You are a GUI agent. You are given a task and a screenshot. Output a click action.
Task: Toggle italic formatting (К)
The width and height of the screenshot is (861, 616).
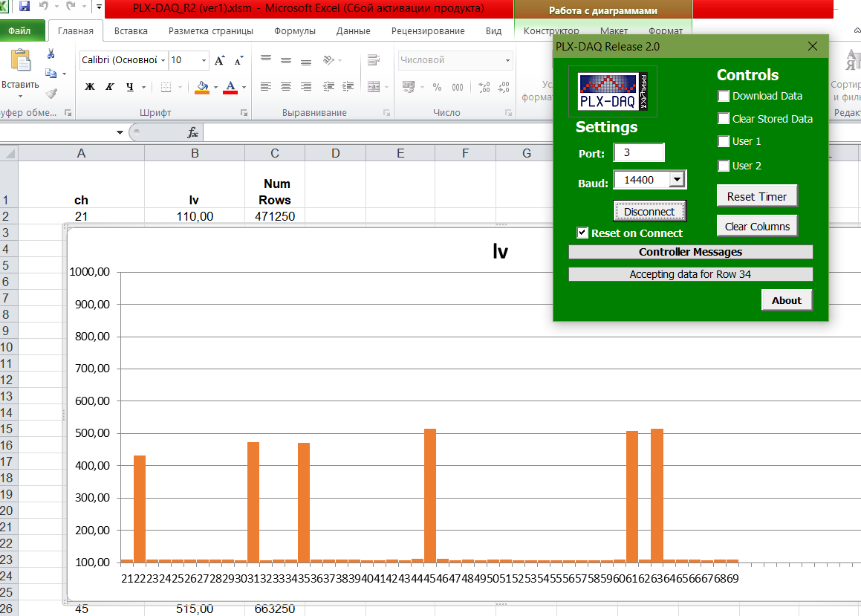(x=110, y=87)
